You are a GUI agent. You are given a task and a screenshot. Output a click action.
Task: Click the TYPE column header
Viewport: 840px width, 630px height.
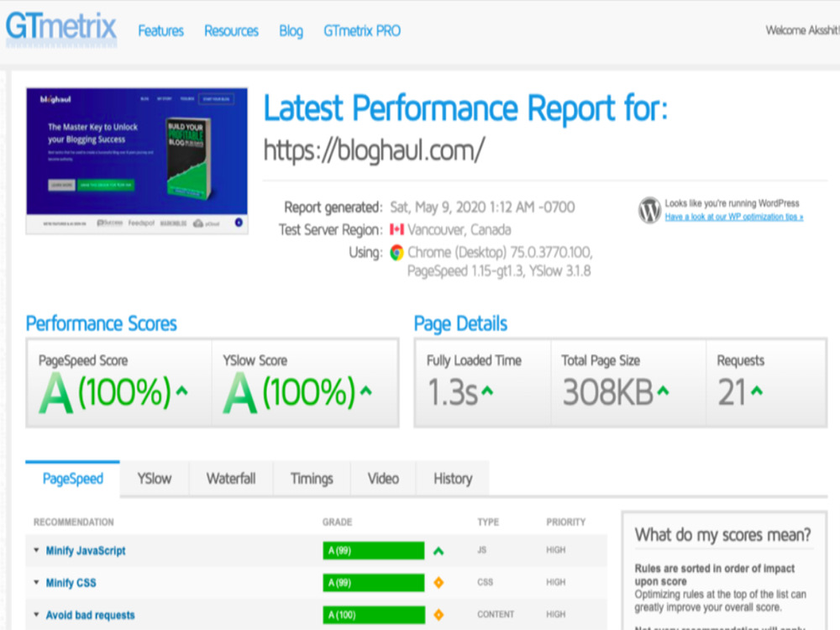(x=488, y=522)
